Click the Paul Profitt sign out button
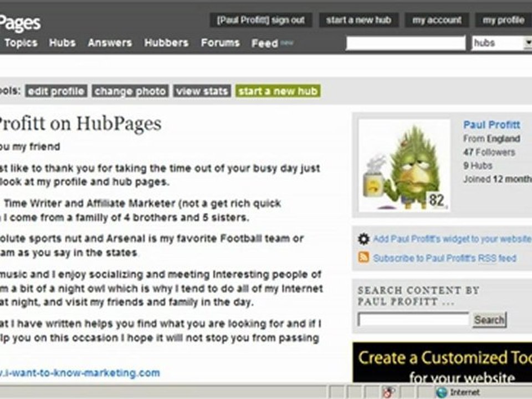The height and width of the screenshot is (399, 532). (260, 21)
